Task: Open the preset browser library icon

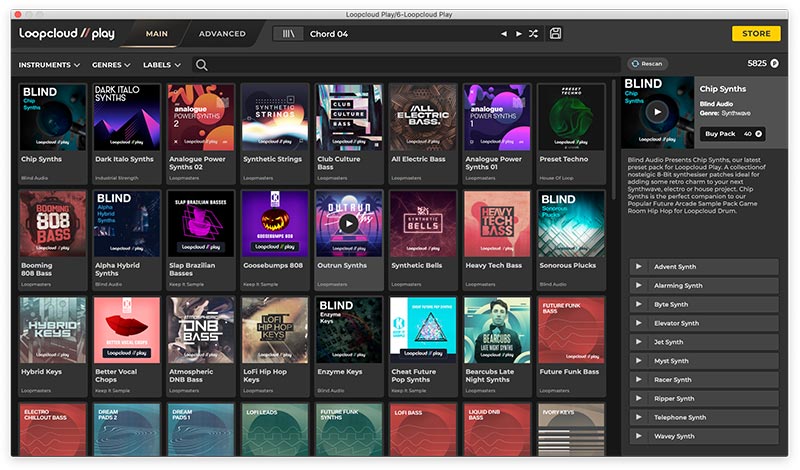Action: (x=288, y=34)
